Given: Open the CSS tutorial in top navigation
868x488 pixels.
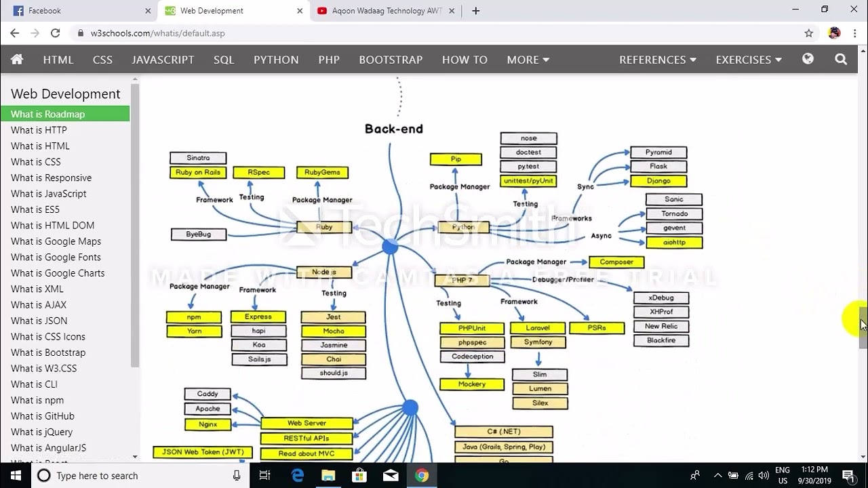Looking at the screenshot, I should 102,60.
